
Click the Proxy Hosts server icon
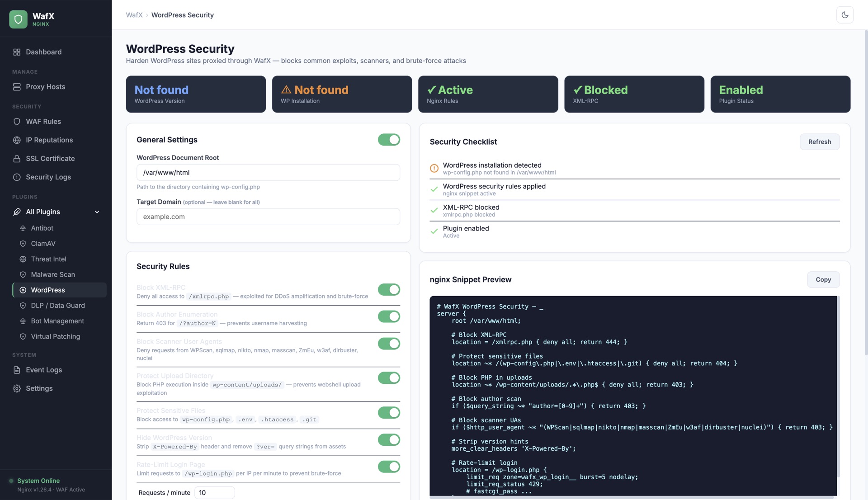[17, 87]
